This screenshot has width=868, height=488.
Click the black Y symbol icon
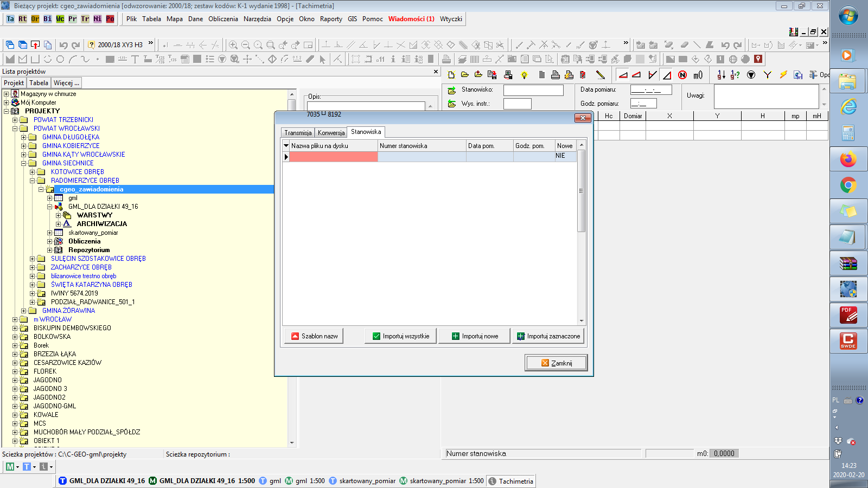tap(767, 75)
